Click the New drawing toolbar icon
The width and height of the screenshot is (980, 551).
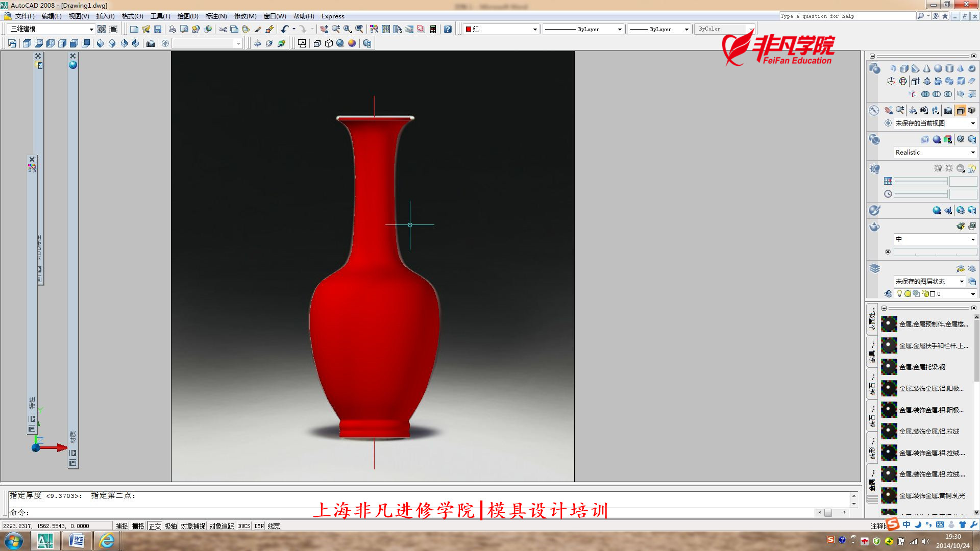[x=134, y=29]
